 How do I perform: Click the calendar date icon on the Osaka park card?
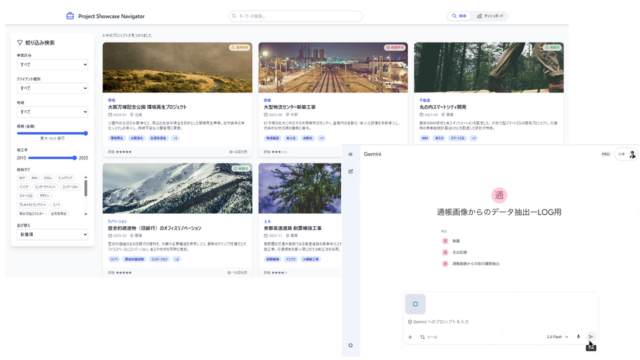point(110,115)
